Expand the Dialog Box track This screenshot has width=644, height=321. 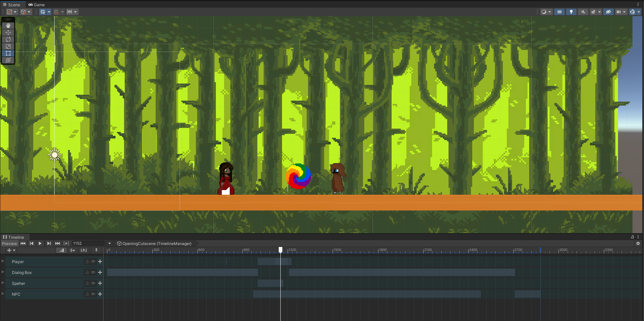[3, 272]
